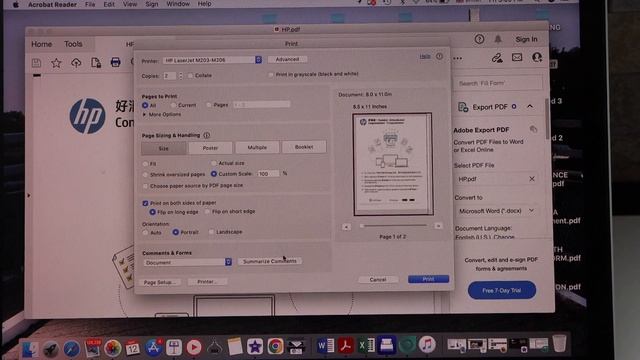Open the Home tab in Acrobat
This screenshot has height=360, width=640.
[42, 44]
